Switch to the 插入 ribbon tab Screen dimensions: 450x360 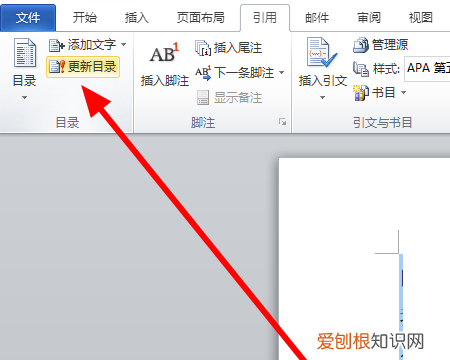[137, 18]
